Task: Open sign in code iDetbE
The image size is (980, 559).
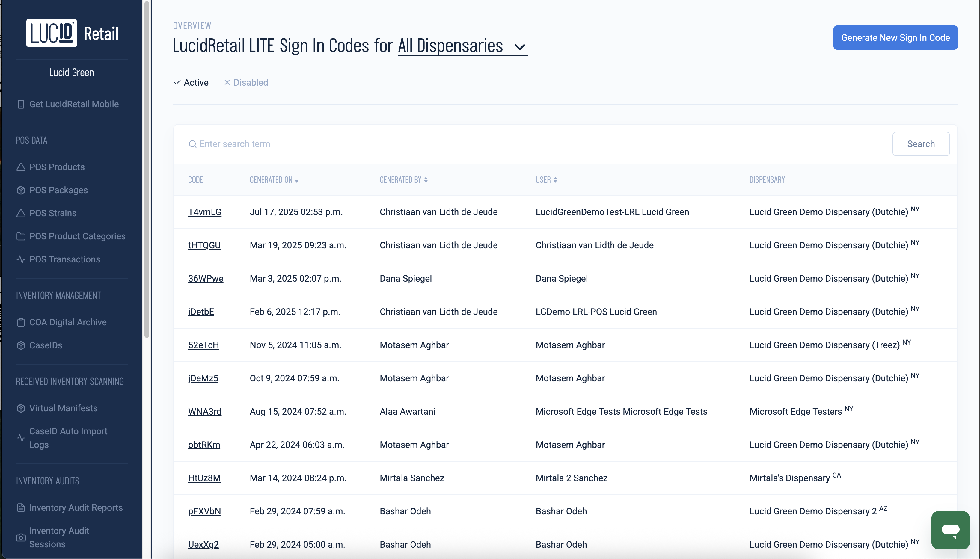Action: coord(201,312)
